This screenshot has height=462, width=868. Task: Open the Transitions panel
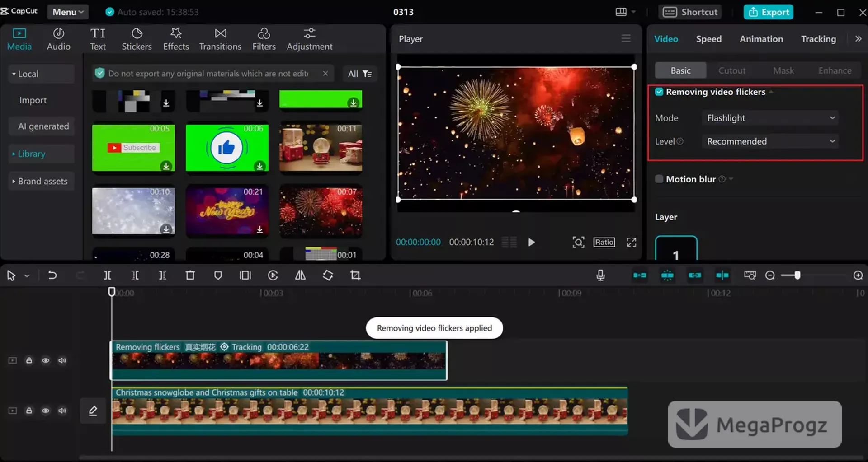point(220,39)
